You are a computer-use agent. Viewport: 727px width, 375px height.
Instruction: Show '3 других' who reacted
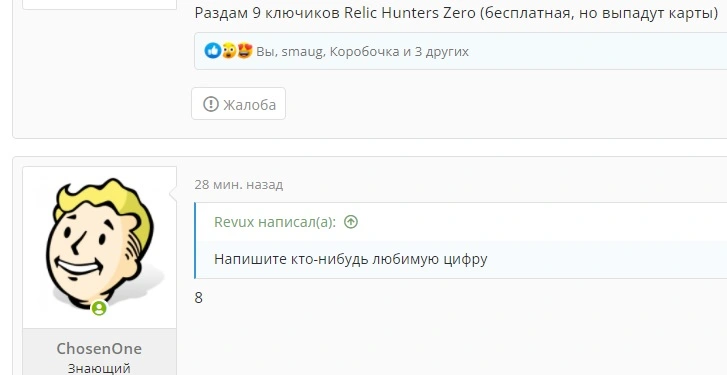[441, 51]
